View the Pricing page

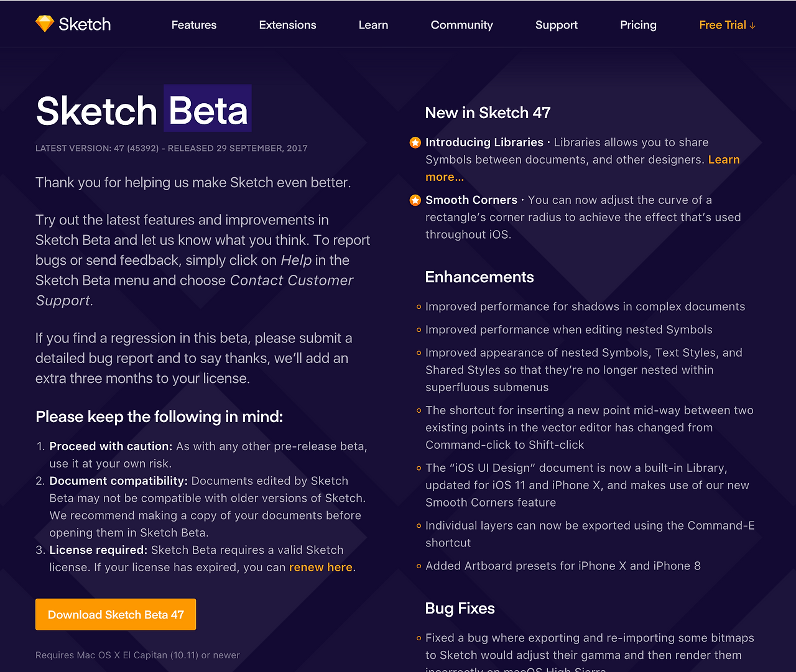[x=638, y=25]
